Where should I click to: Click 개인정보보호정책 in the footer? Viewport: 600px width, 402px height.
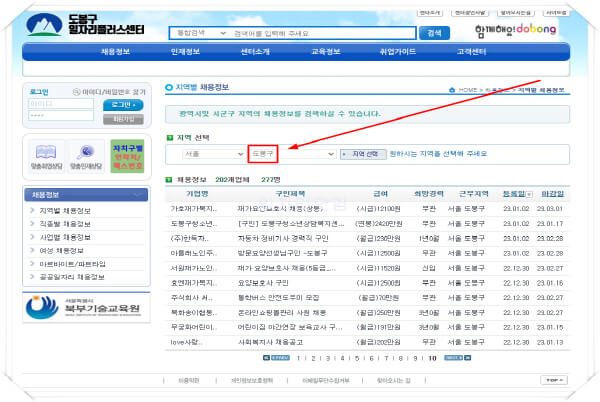tap(252, 381)
